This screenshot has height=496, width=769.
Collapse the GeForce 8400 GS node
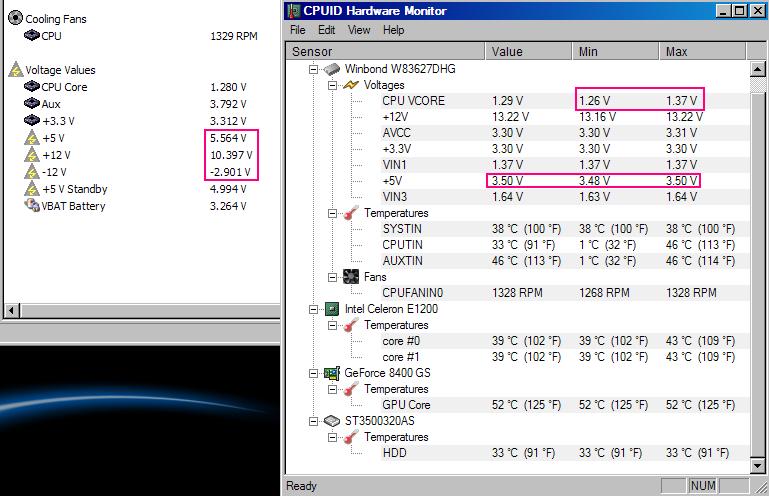313,373
